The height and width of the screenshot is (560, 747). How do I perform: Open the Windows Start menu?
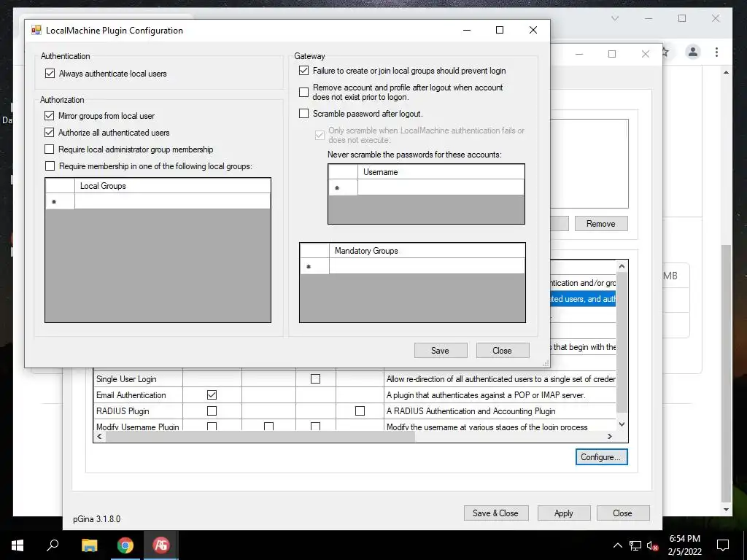pos(18,545)
